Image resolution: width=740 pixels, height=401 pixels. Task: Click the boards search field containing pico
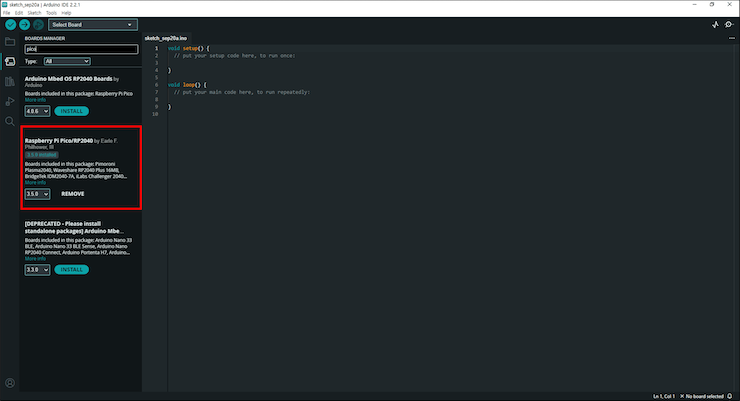pos(81,49)
